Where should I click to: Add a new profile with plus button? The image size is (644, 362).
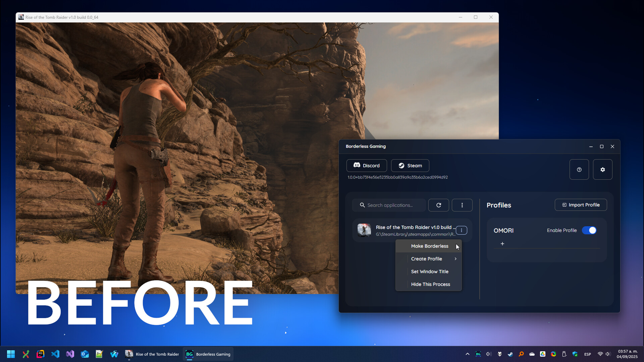click(x=502, y=244)
